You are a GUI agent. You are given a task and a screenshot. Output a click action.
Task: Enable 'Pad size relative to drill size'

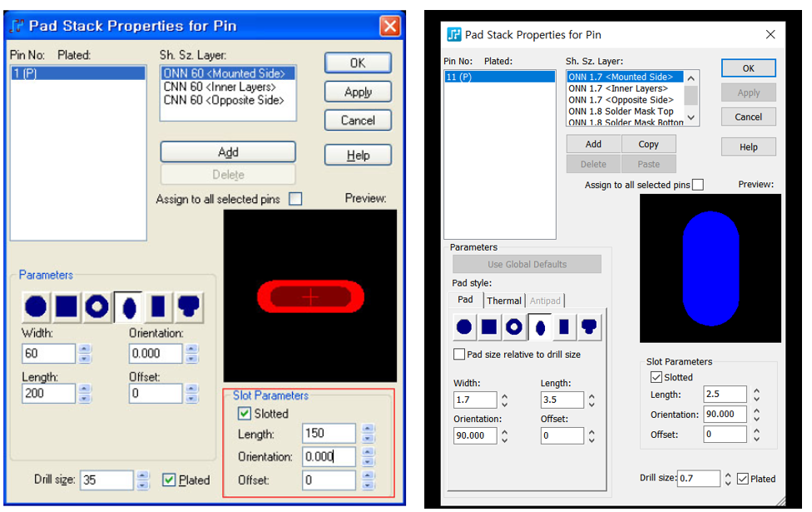coord(459,355)
